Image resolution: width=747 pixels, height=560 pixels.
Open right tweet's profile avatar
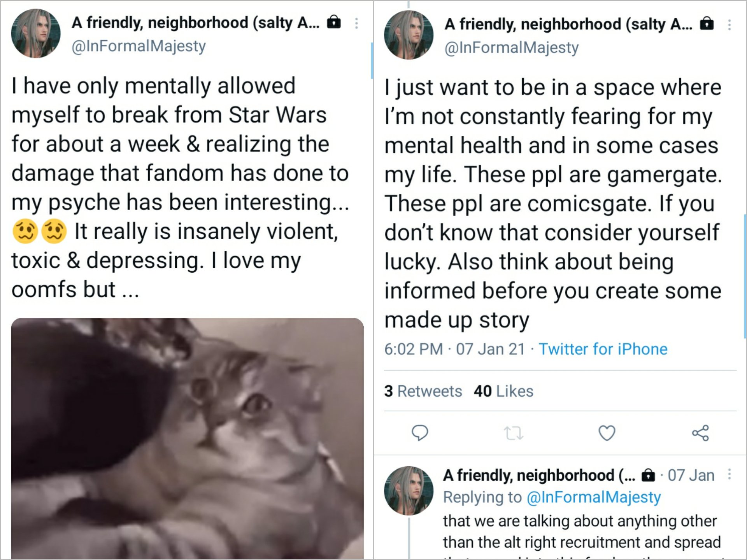click(x=409, y=35)
